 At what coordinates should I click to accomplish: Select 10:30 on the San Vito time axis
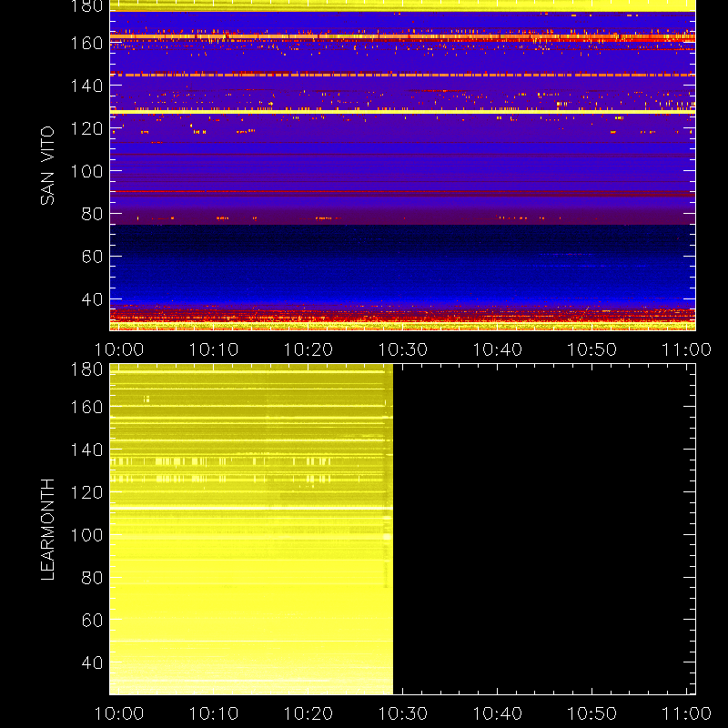point(402,349)
